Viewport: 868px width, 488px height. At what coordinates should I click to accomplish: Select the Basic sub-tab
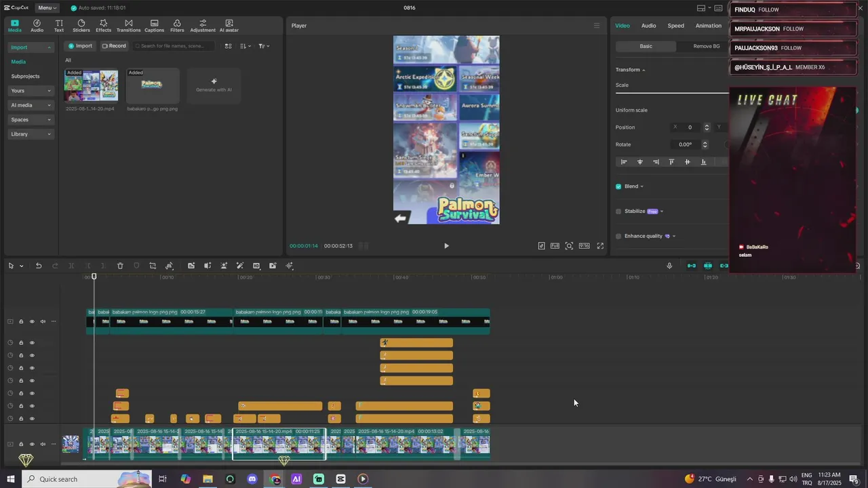pyautogui.click(x=646, y=46)
